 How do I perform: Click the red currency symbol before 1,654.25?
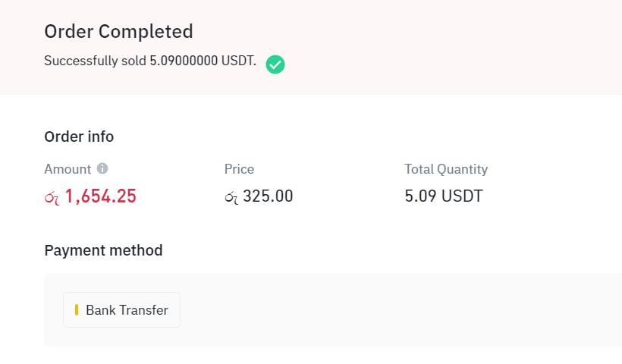pos(52,197)
